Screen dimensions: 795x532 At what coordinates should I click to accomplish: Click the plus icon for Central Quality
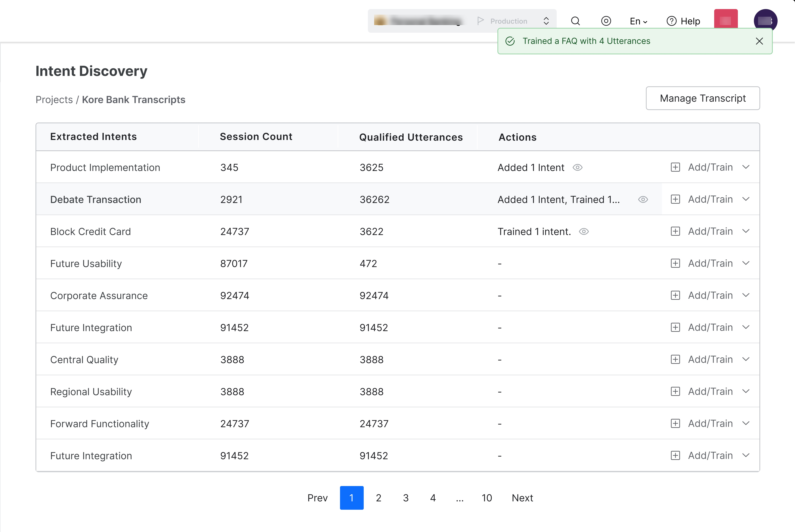tap(675, 359)
